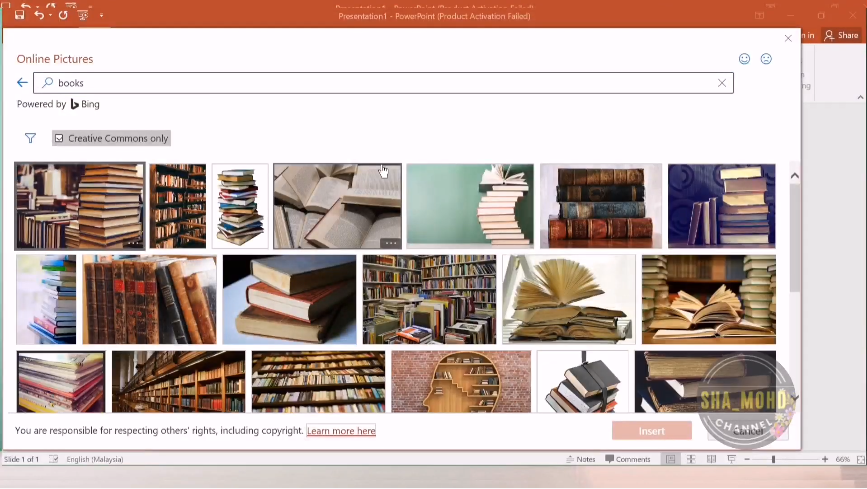Viewport: 867px width, 489px height.
Task: Click the 66% zoom level
Action: pyautogui.click(x=842, y=459)
